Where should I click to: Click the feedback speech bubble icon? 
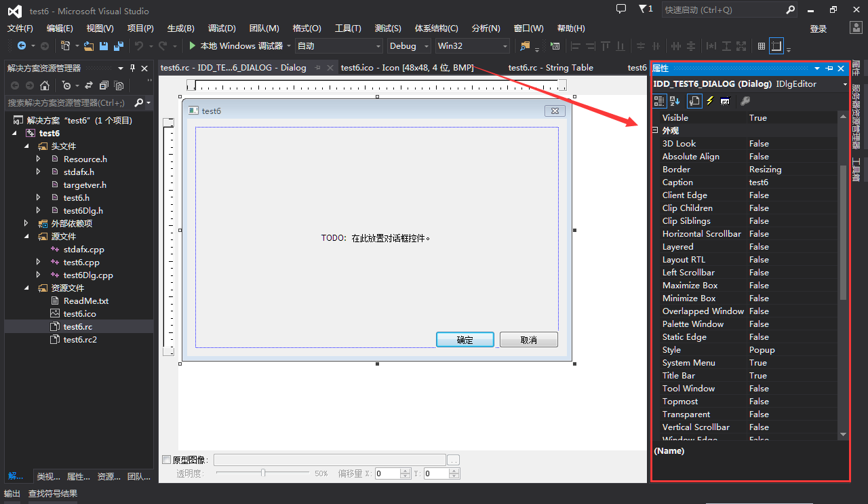point(621,9)
